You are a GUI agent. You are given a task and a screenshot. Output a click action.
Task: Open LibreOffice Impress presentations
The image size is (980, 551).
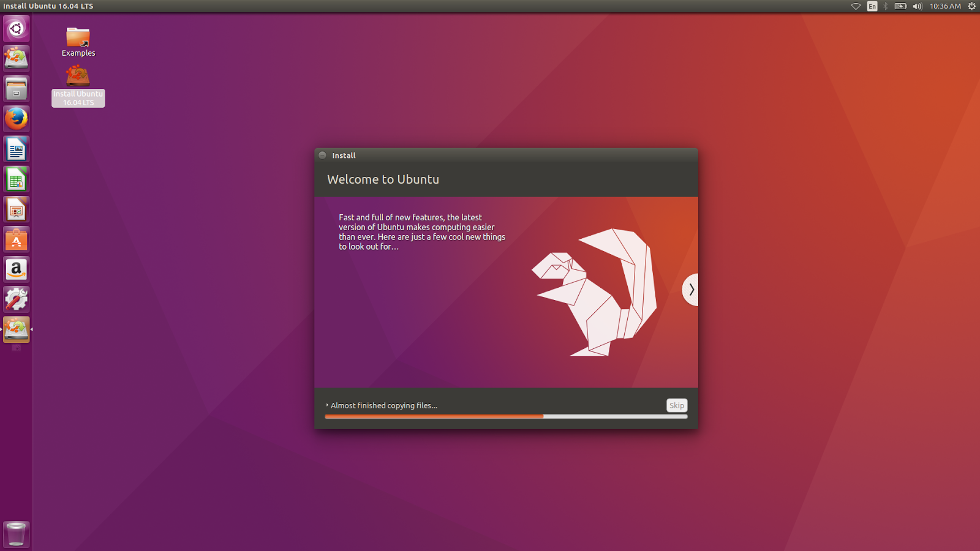[17, 209]
